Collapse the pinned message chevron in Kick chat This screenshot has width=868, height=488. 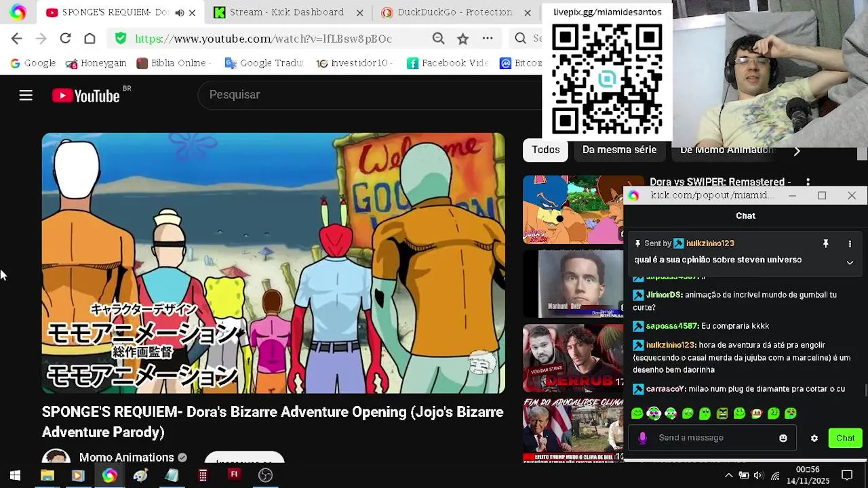pos(850,262)
